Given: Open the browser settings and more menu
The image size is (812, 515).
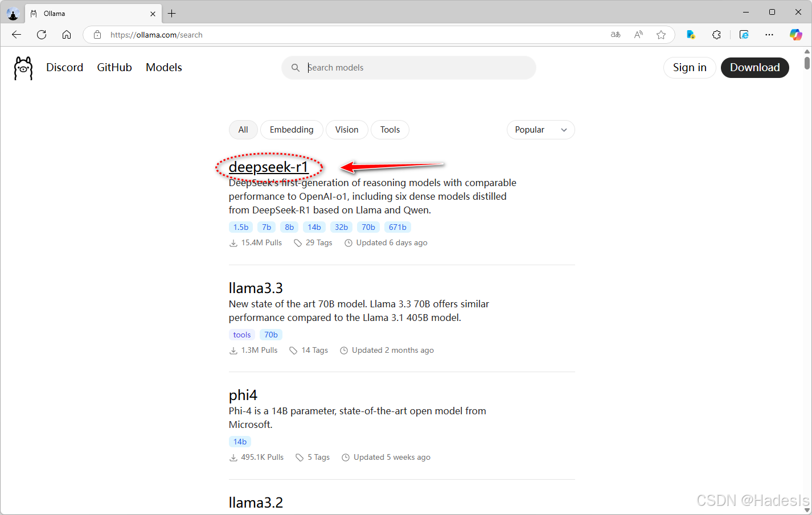Looking at the screenshot, I should click(769, 35).
